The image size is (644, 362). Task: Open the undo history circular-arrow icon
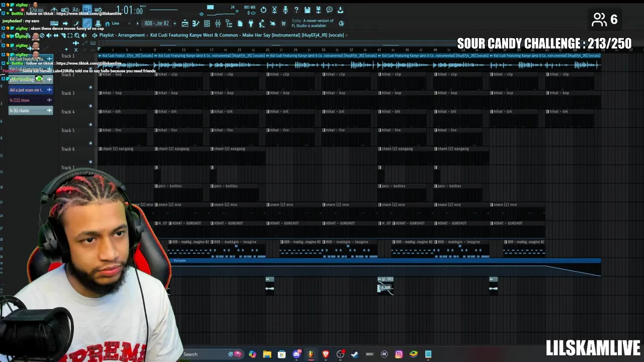pos(263,10)
